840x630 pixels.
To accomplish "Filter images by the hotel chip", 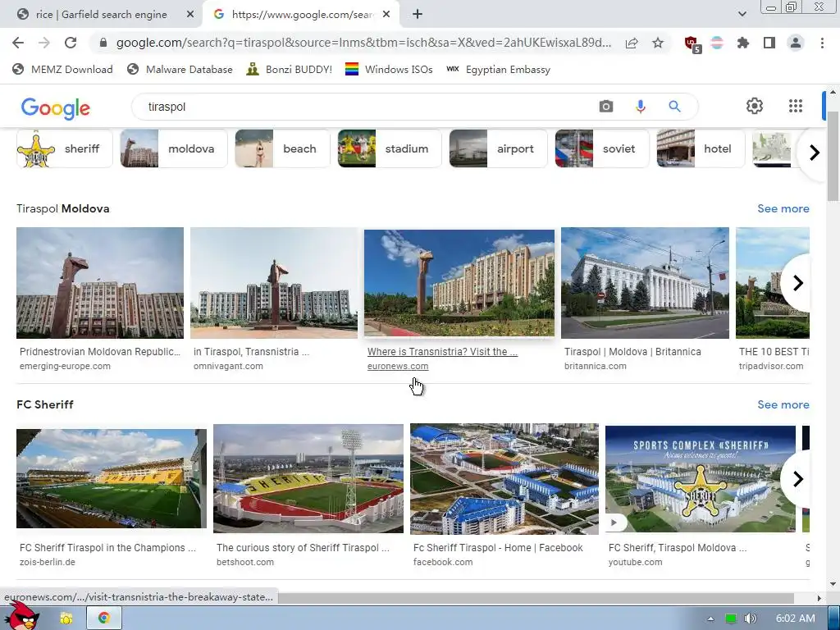I will point(701,149).
